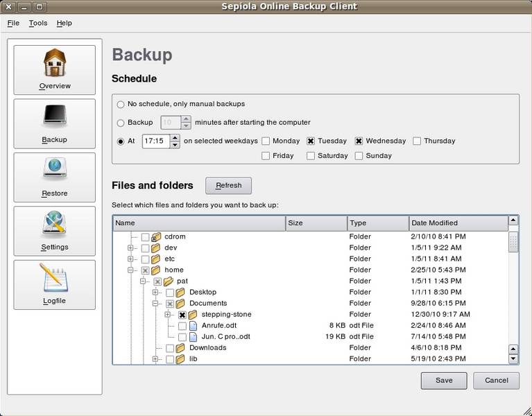Screen dimensions: 532x416
Task: Enable the Thursday checkbox
Action: [x=417, y=141]
